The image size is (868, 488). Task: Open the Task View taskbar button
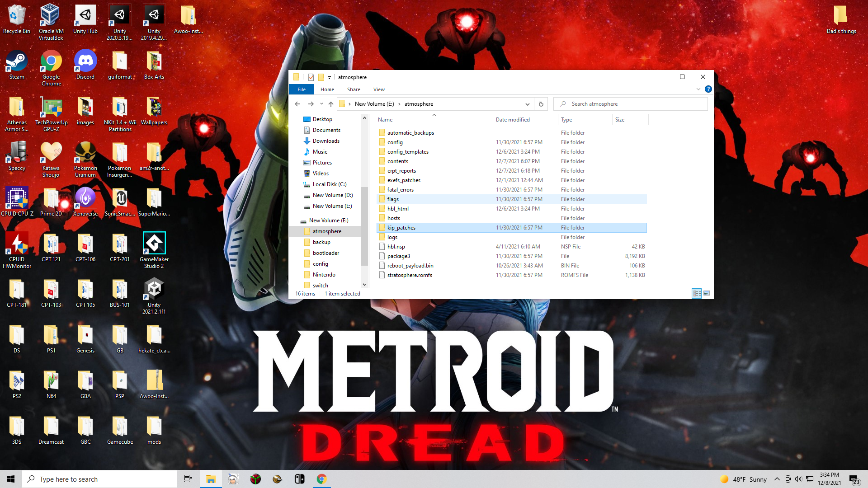click(188, 479)
